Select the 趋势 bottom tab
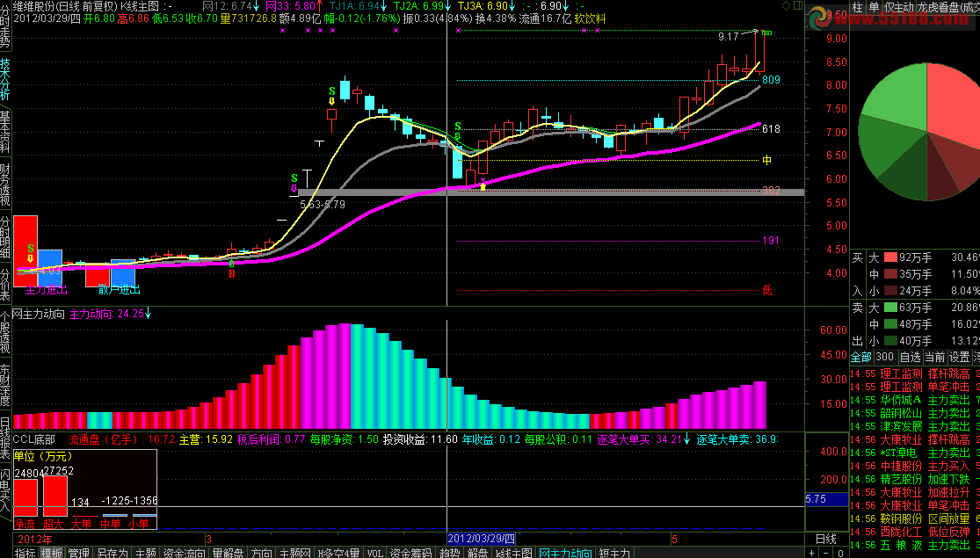The height and width of the screenshot is (558, 980). coord(449,553)
